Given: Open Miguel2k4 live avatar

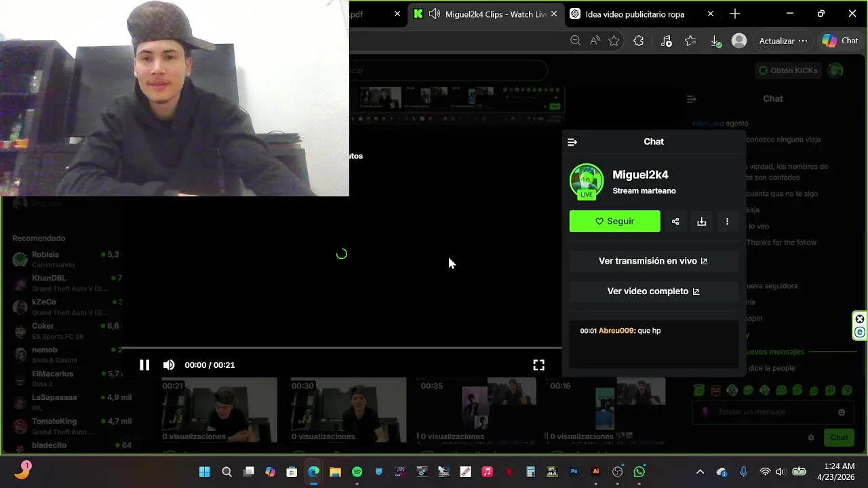Looking at the screenshot, I should [586, 182].
